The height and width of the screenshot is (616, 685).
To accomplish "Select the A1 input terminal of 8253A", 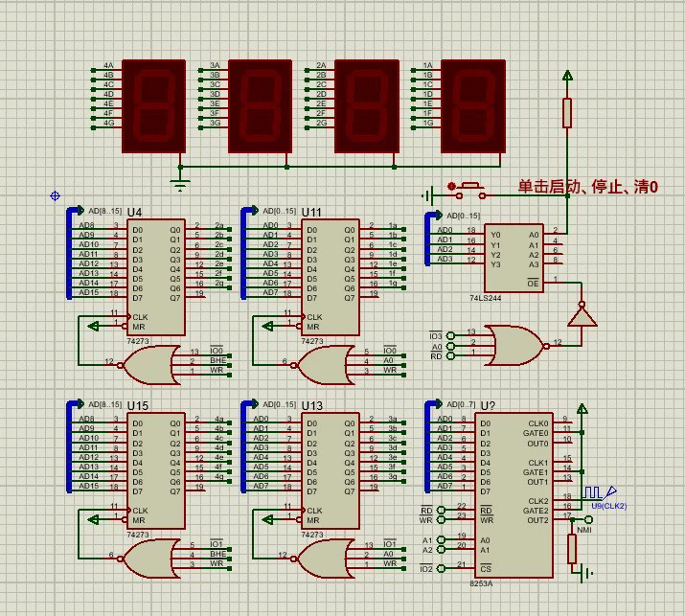I will 442,539.
